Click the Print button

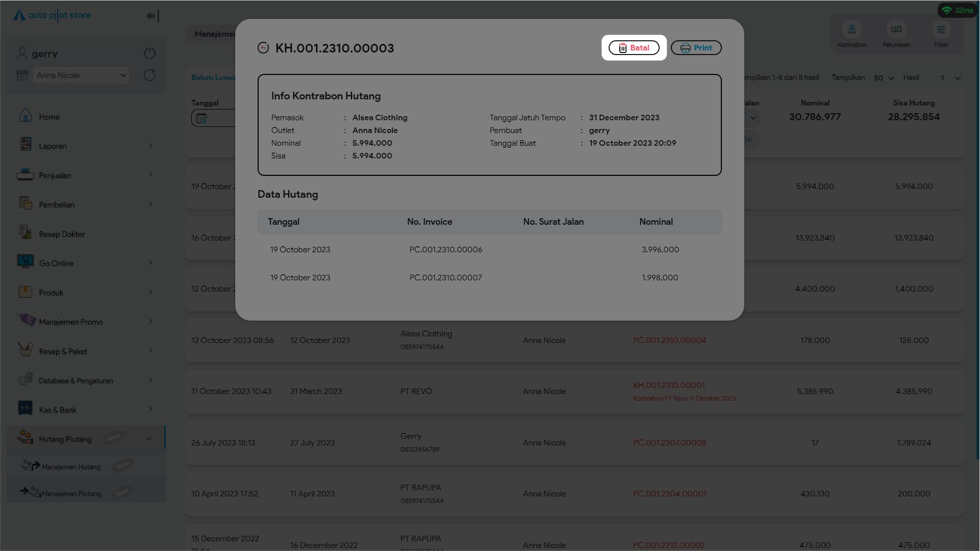point(696,48)
